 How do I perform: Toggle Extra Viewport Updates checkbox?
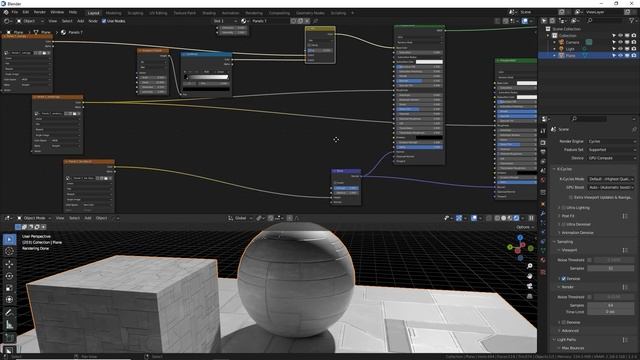pos(571,198)
